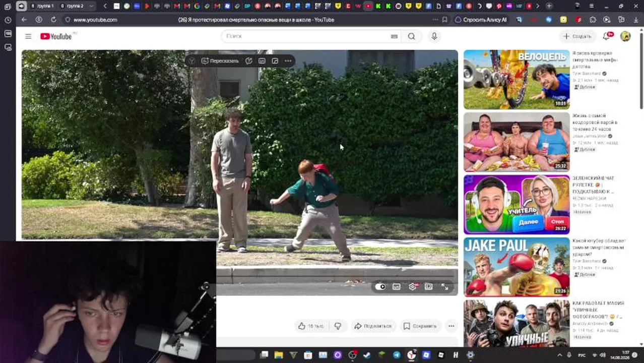Screen dimensions: 644x363
Task: Open the volume control in the tray
Action: pos(602,355)
